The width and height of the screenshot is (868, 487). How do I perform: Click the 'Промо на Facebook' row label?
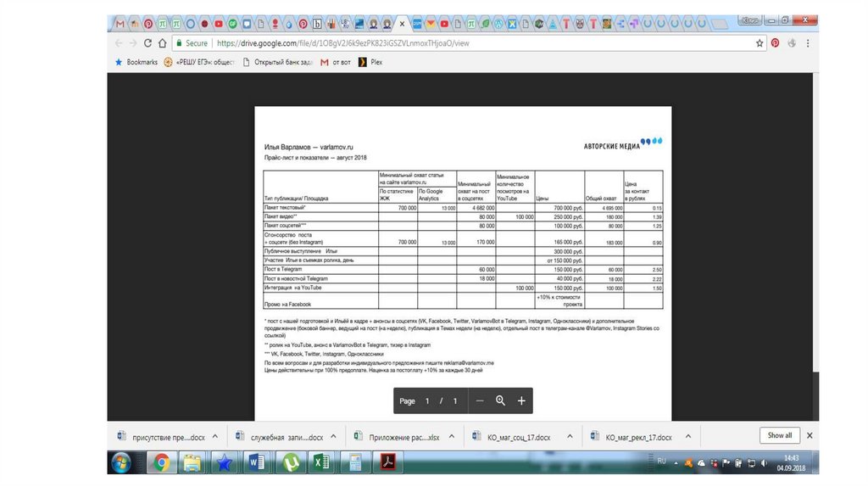point(287,305)
